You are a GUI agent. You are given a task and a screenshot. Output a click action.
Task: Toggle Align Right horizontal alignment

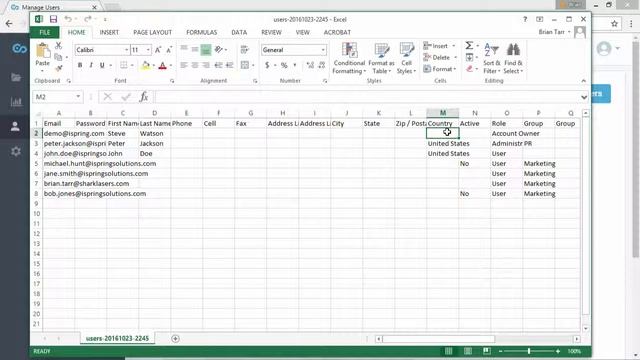tap(206, 65)
